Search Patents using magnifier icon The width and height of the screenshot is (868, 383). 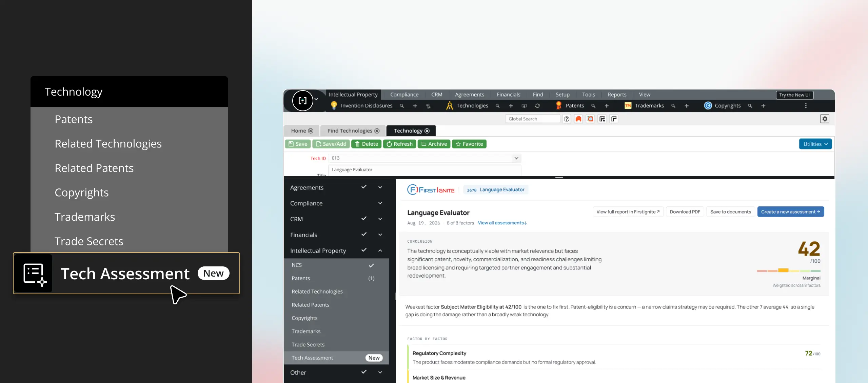(593, 106)
